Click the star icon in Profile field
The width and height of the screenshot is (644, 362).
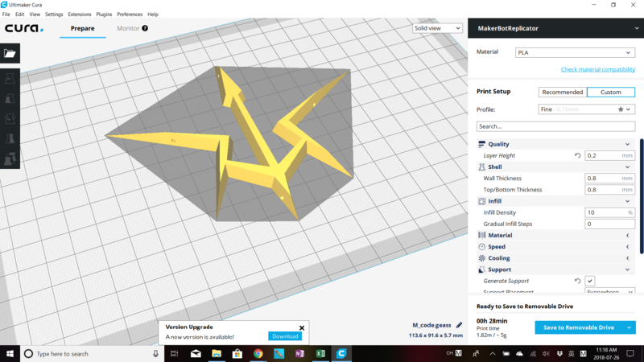point(621,109)
